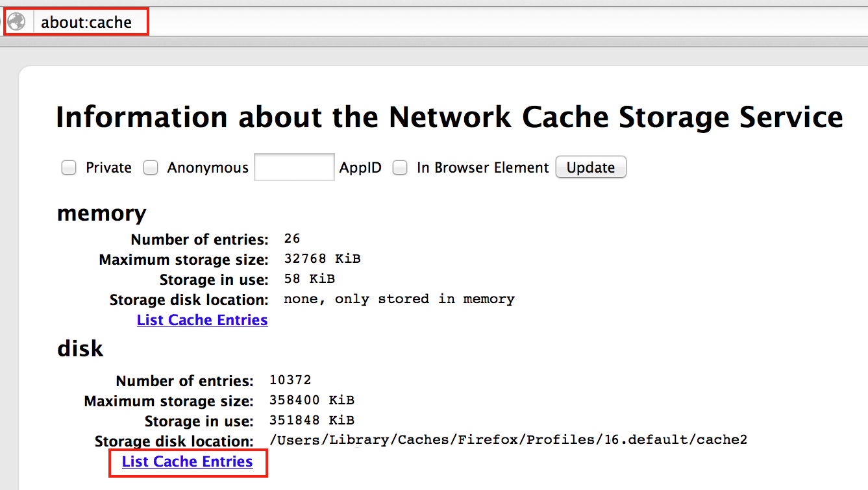This screenshot has height=490, width=868.
Task: Toggle the In Browser Element checkbox
Action: click(x=399, y=167)
